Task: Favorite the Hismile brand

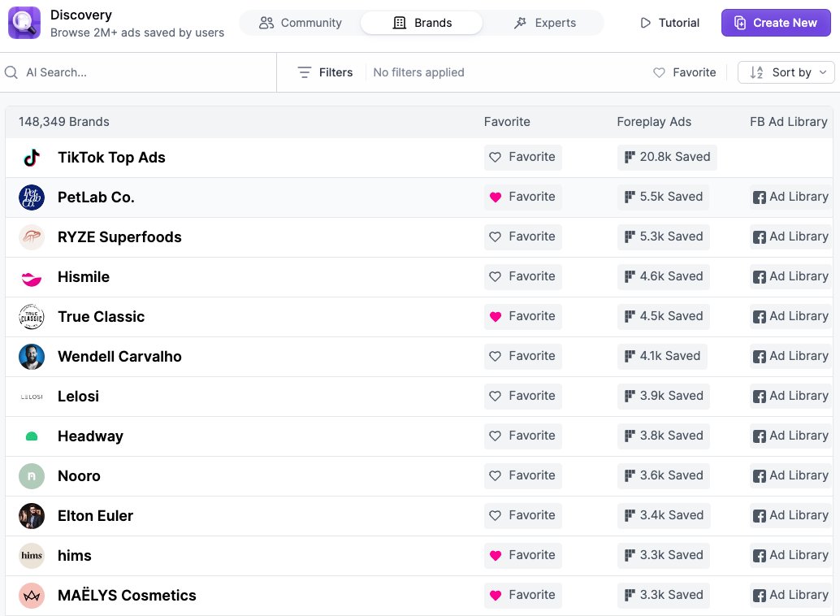Action: click(523, 276)
